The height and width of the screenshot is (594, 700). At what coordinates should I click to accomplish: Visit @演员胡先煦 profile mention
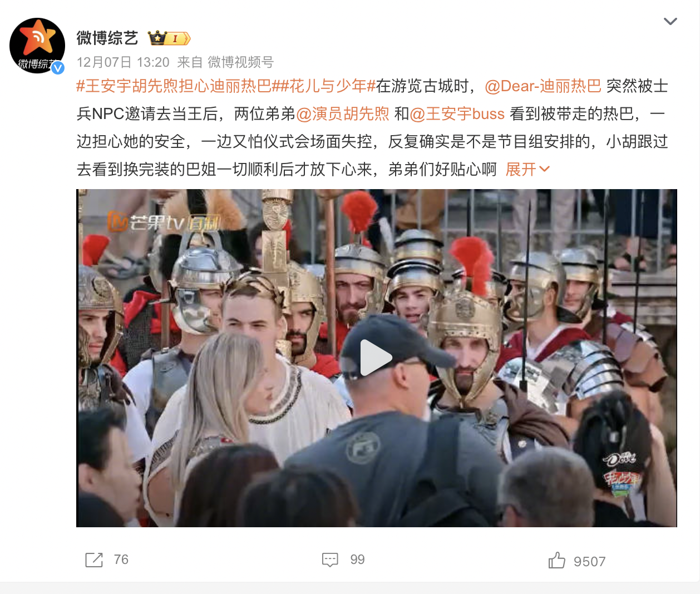343,113
